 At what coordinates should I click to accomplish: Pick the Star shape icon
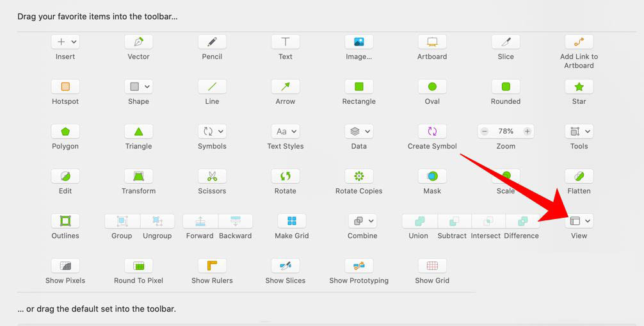[x=579, y=86]
